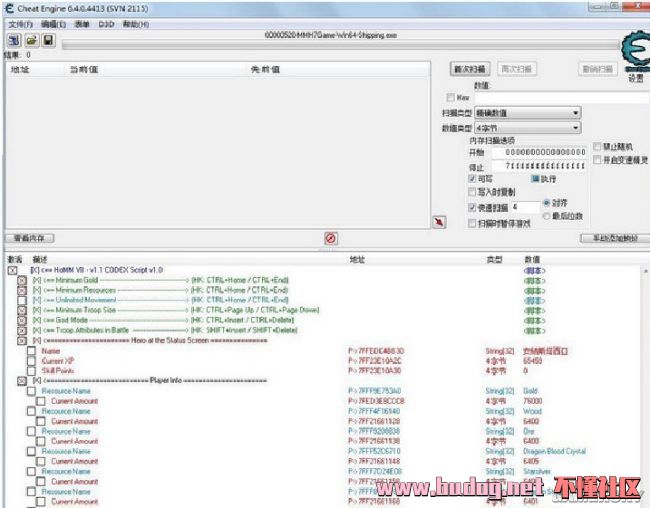
Task: Click the fast scan alignment value field
Action: click(x=525, y=207)
